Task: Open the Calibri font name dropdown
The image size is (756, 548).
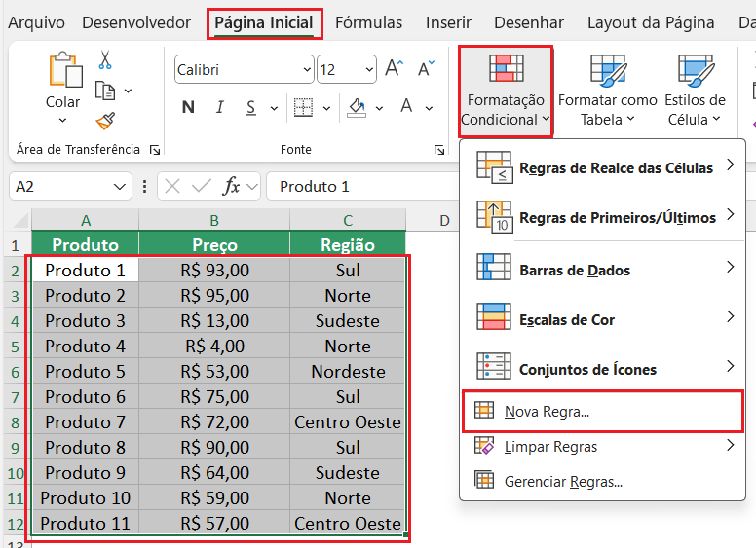Action: tap(306, 70)
